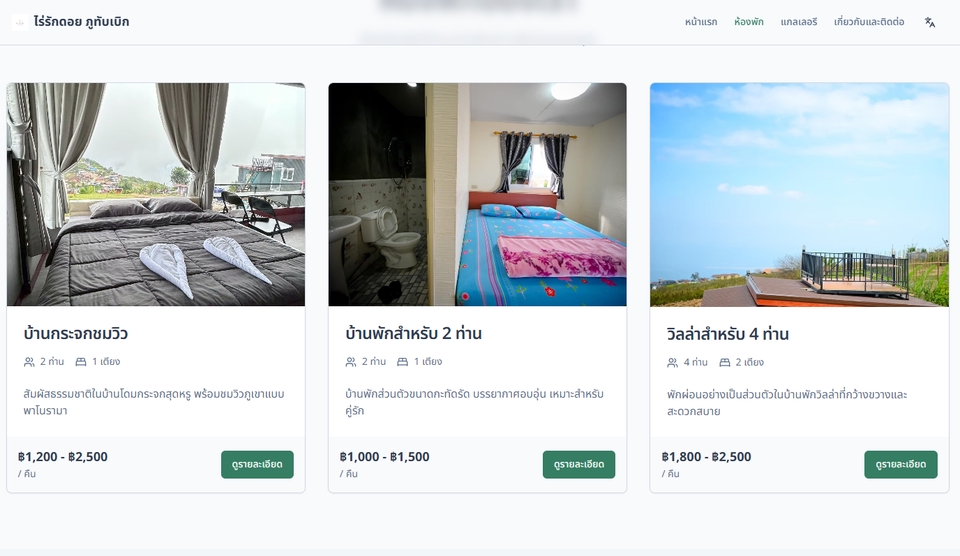
Task: Select the ห้องพัก navigation item
Action: (749, 22)
